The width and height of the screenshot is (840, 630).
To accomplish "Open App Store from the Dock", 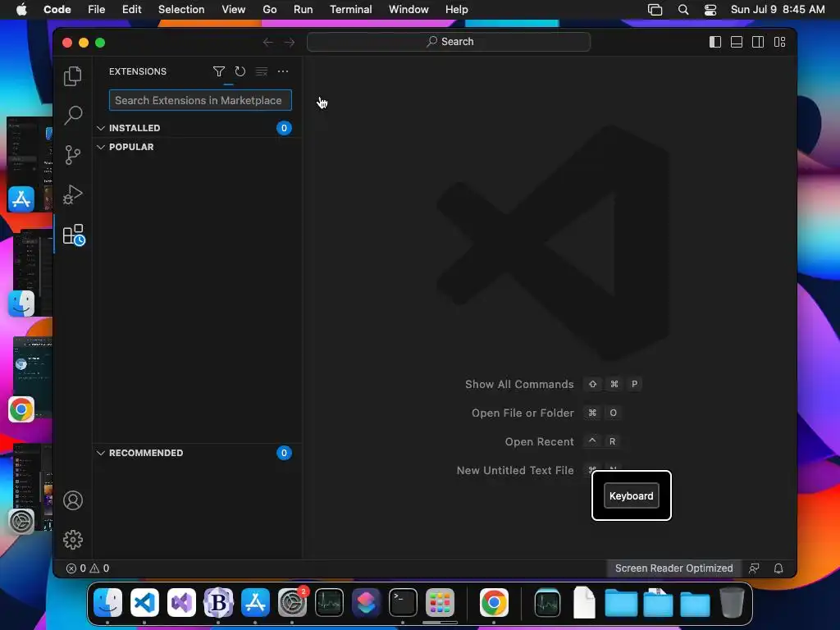I will click(255, 603).
